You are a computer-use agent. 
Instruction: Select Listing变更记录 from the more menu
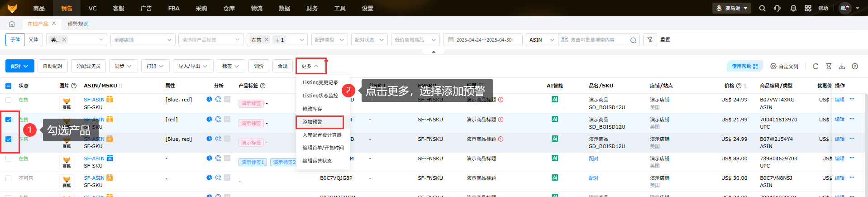pos(320,82)
